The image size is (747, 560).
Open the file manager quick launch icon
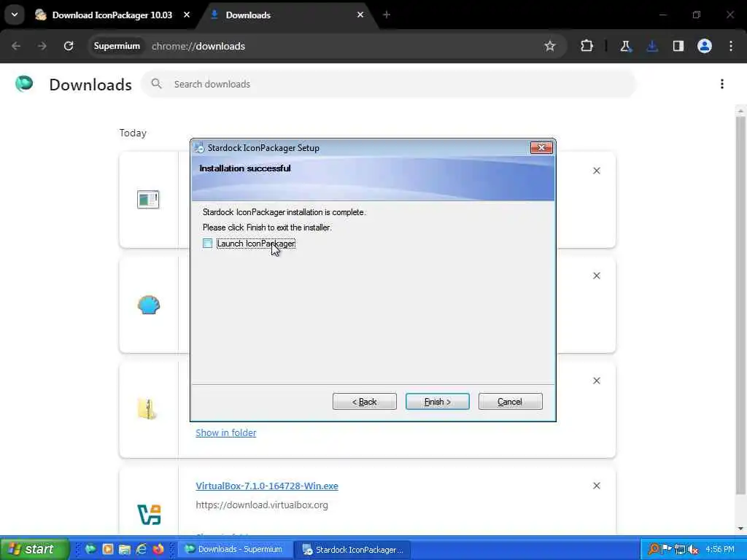click(124, 549)
